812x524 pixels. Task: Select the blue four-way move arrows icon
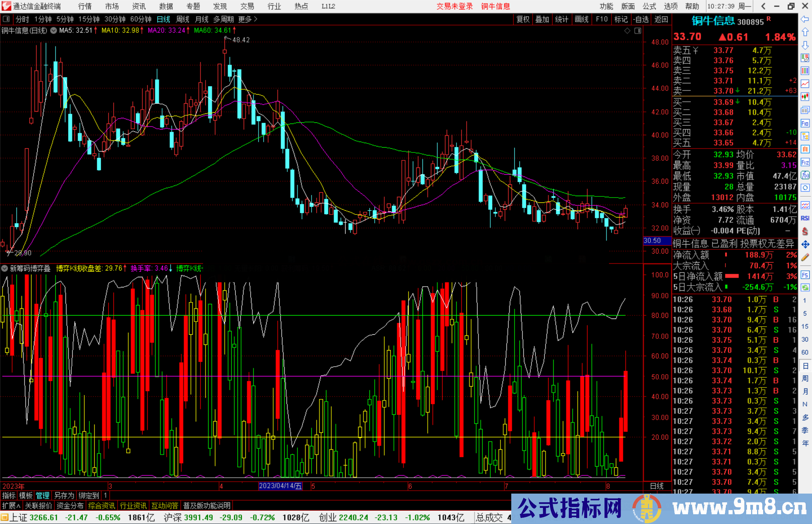tap(805, 245)
